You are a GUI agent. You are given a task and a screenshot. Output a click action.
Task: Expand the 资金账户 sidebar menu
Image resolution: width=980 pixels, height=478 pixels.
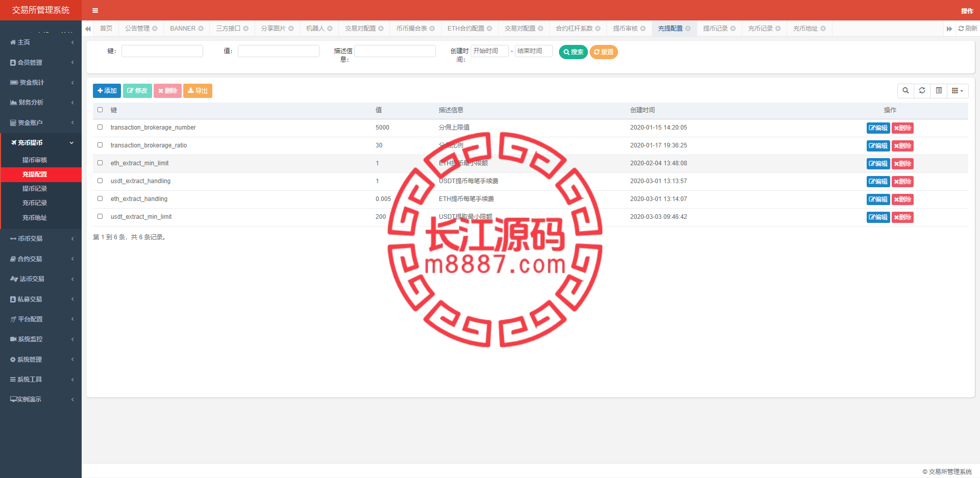[x=41, y=122]
